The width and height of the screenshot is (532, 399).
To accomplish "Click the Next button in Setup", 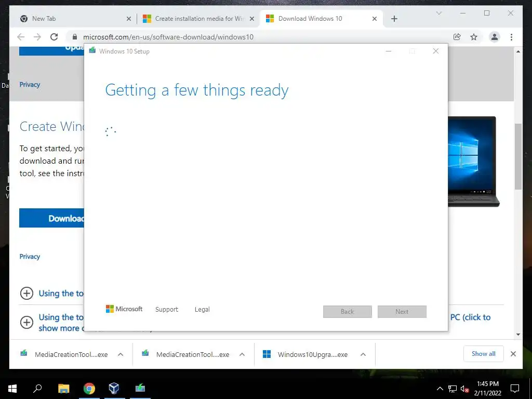I will 402,312.
